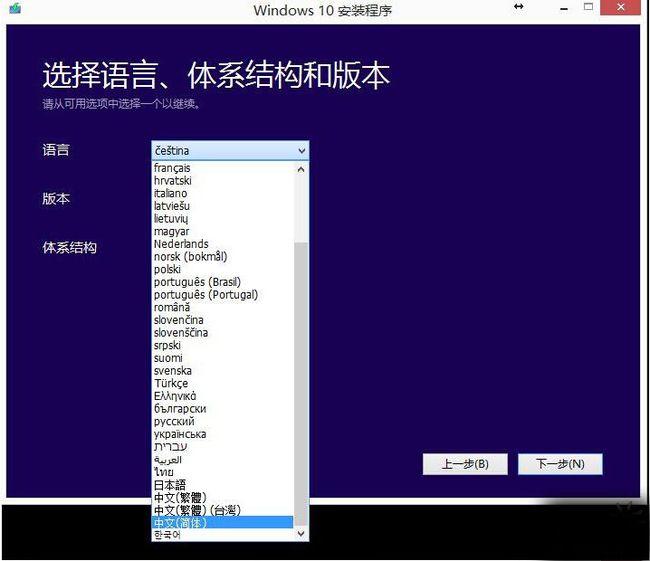
Task: Click list scrollbar down arrow
Action: coord(301,534)
